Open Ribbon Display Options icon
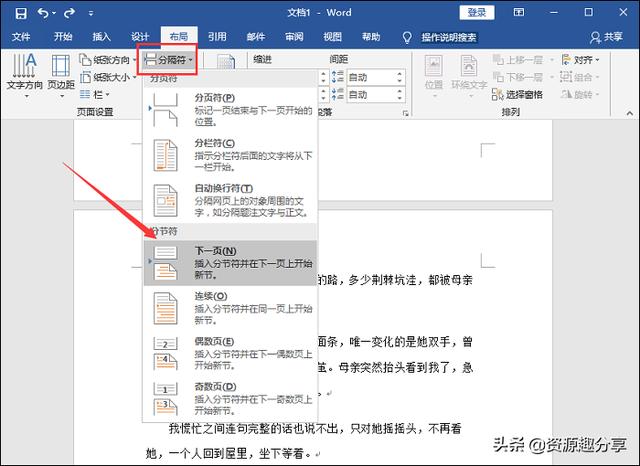 519,12
